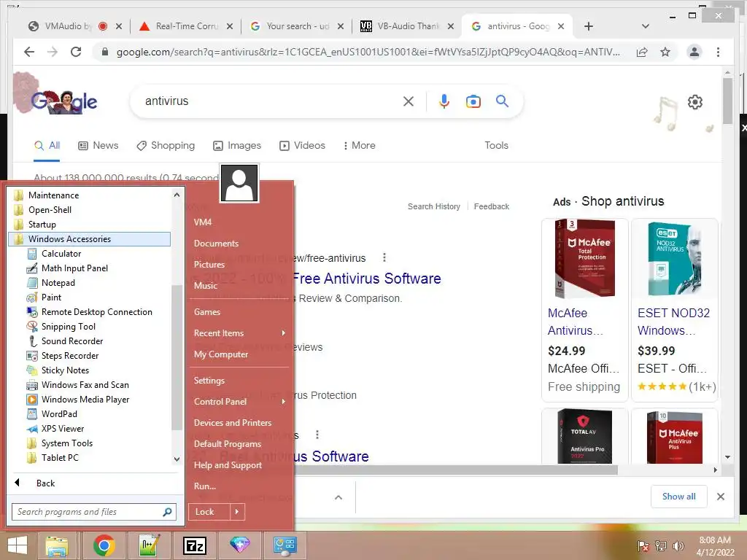This screenshot has width=747, height=560.
Task: Open the 7-Zip taskbar icon
Action: (x=195, y=545)
